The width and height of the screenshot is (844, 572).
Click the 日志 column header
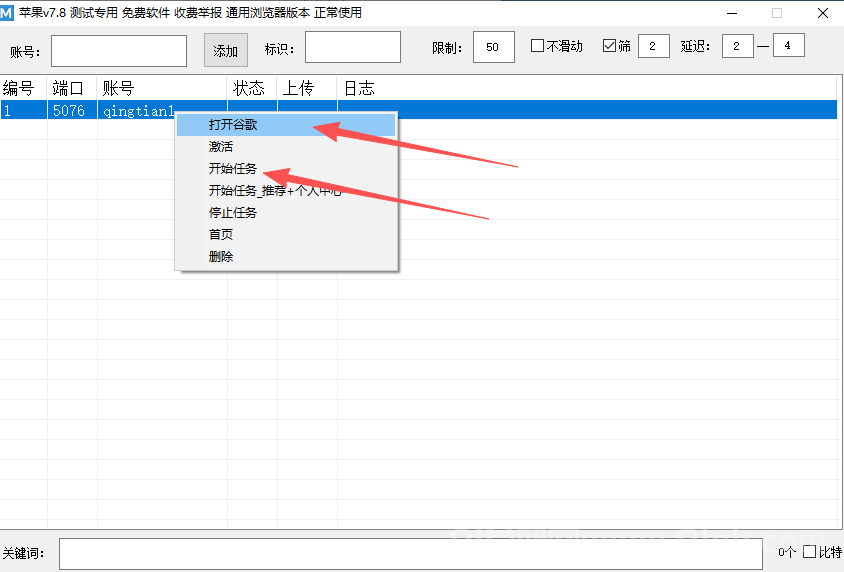[x=360, y=88]
